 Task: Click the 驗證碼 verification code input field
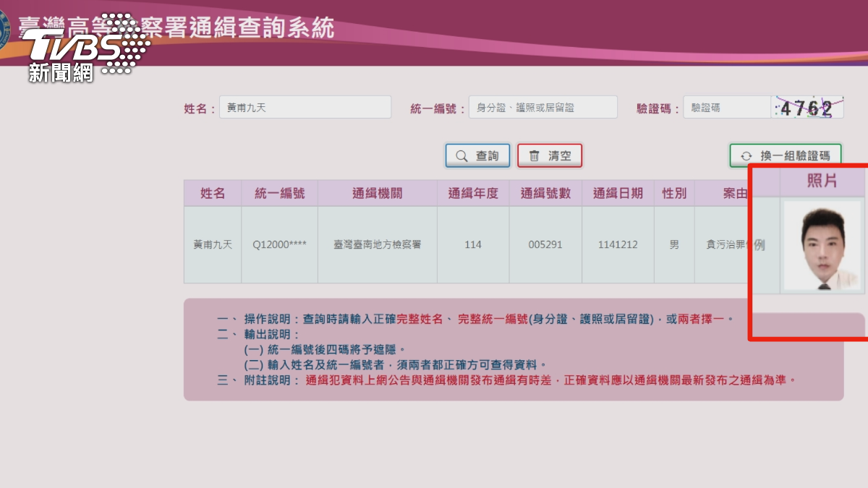point(727,106)
